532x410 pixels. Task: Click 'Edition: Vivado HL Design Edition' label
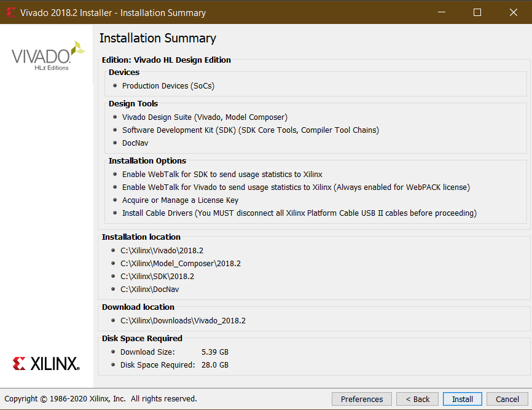pyautogui.click(x=166, y=60)
